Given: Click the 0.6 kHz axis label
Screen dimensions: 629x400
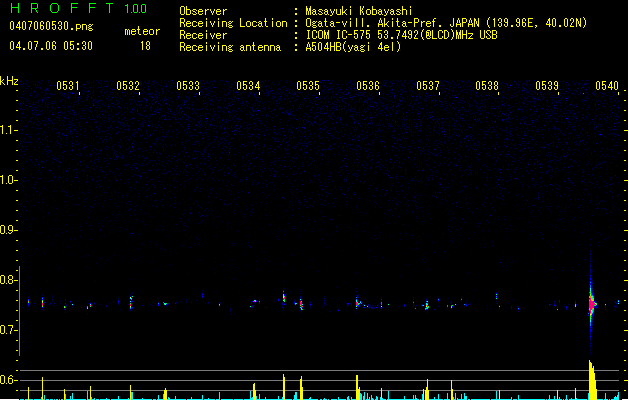Looking at the screenshot, I should pyautogui.click(x=8, y=380).
